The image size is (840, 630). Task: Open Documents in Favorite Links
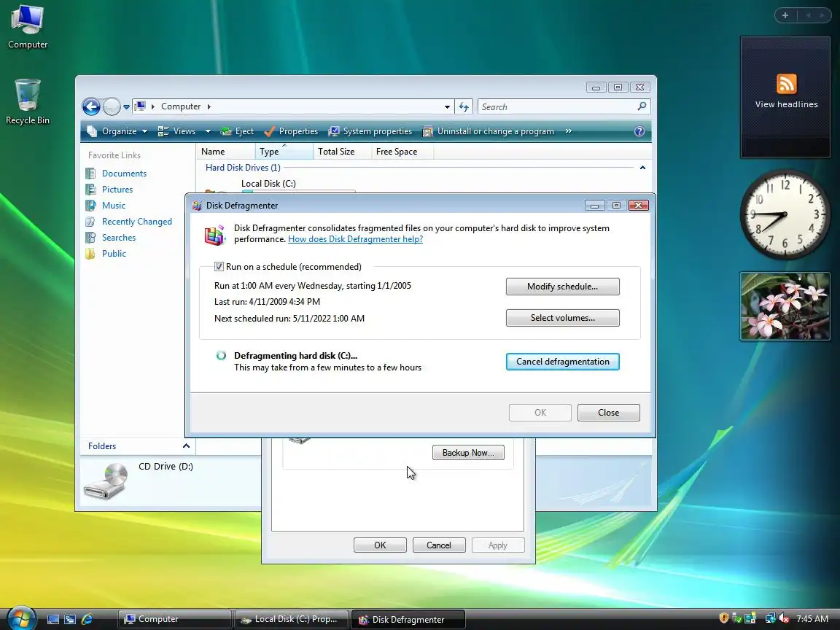click(116, 174)
